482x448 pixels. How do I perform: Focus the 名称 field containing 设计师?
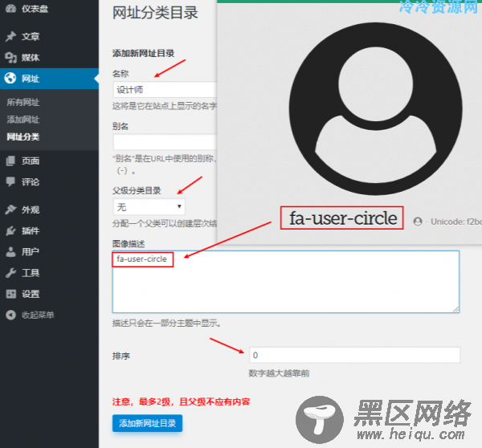(165, 89)
